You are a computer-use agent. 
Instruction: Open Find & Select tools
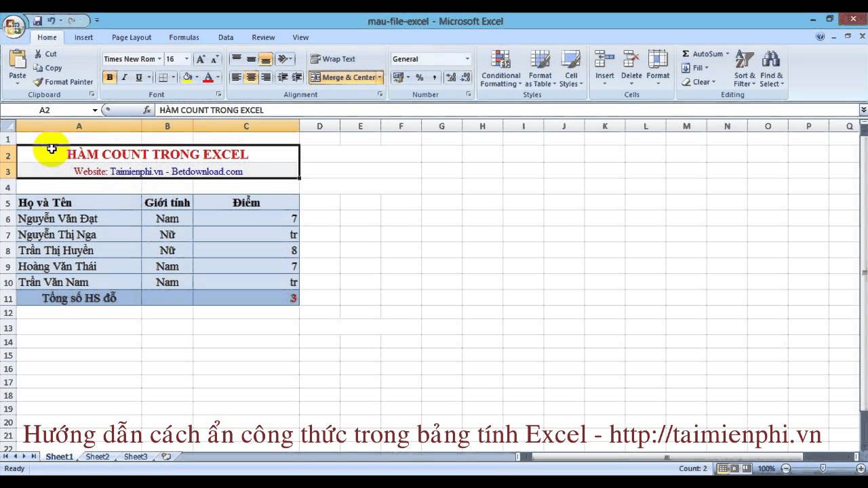tap(772, 68)
